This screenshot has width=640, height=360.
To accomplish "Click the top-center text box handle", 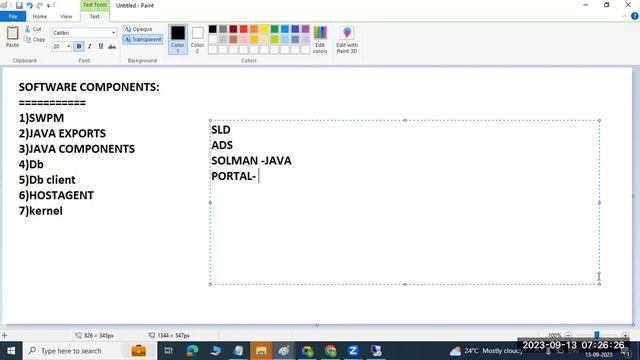I will 405,120.
